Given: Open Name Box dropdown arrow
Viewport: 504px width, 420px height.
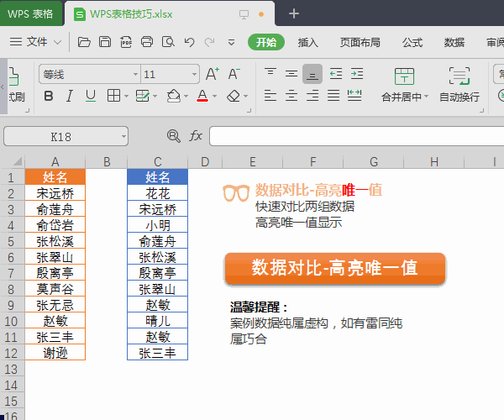Looking at the screenshot, I should coord(123,137).
